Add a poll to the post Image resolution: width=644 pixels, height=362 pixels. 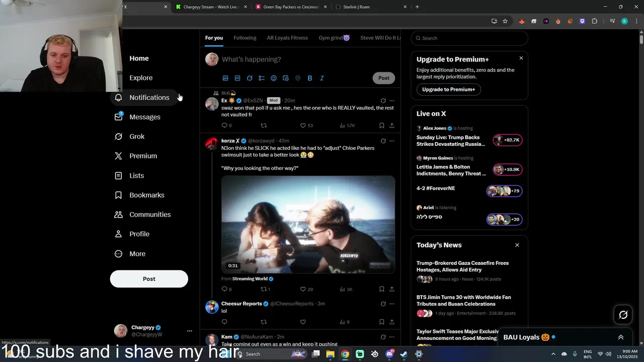(262, 78)
